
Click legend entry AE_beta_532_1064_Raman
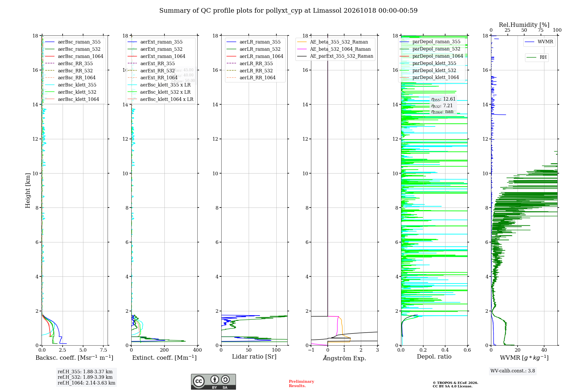coord(334,49)
